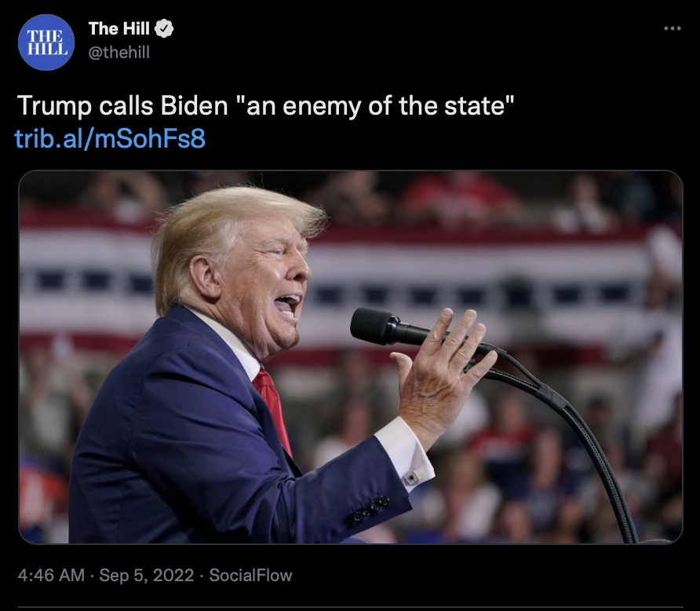This screenshot has height=611, width=700.
Task: Click the cufflink on white shirt cuff
Action: (410, 478)
